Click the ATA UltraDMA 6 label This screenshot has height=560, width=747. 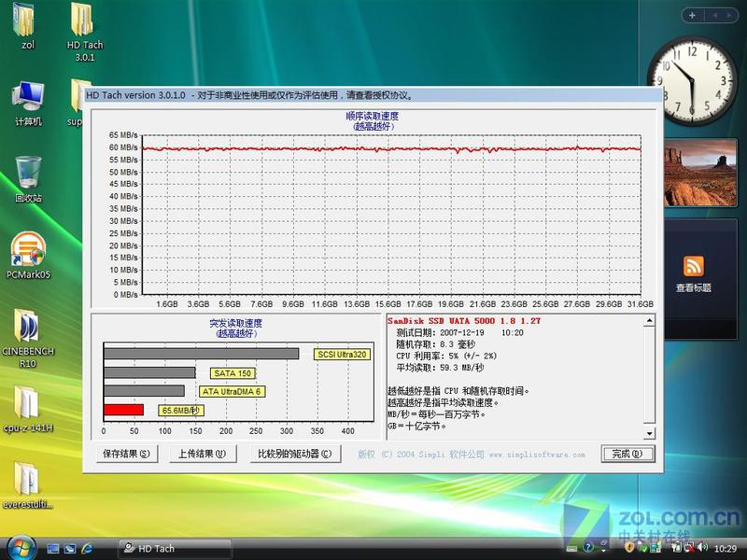[x=232, y=391]
